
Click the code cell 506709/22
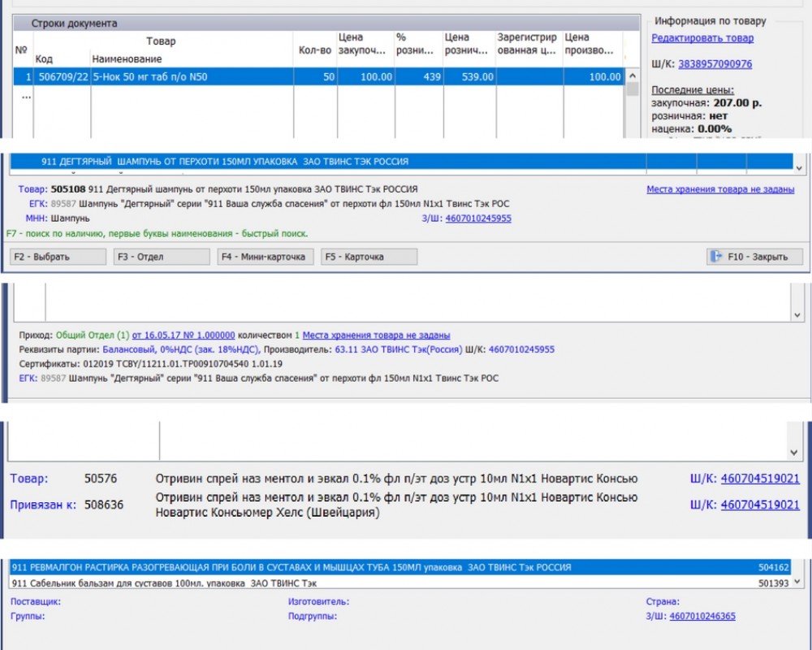point(63,76)
